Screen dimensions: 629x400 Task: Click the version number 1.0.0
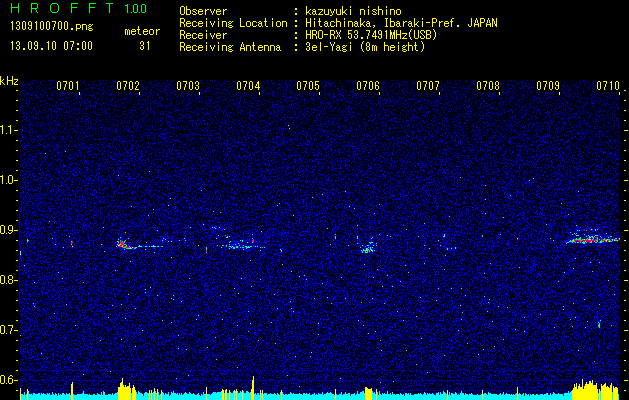tap(135, 8)
